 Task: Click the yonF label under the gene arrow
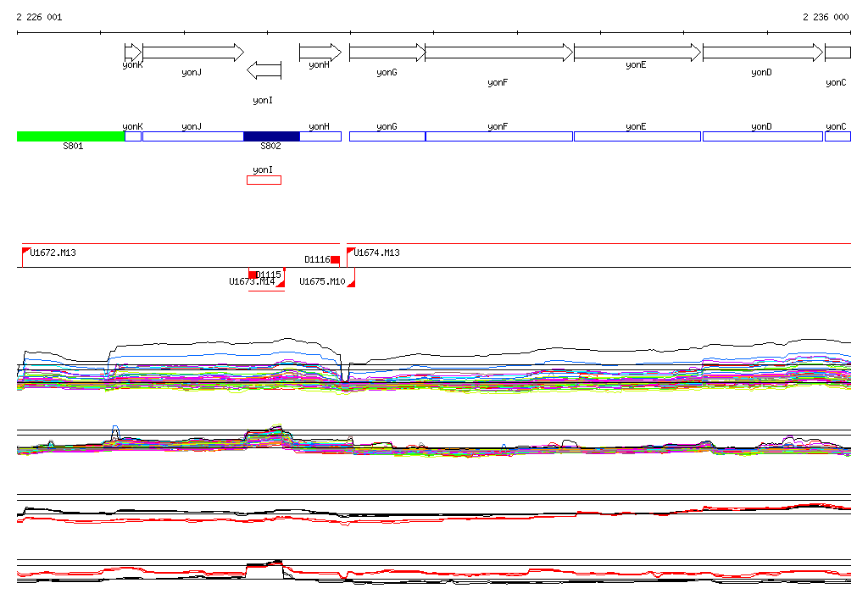498,82
